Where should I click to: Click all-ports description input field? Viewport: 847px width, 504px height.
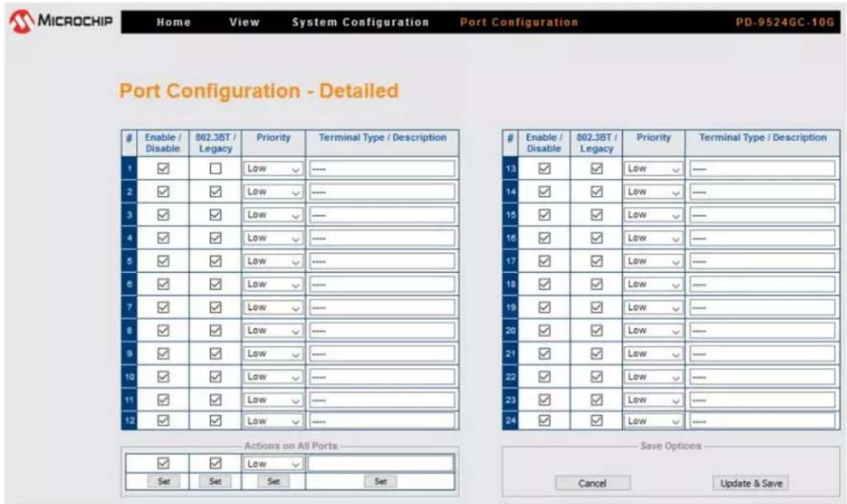click(381, 463)
